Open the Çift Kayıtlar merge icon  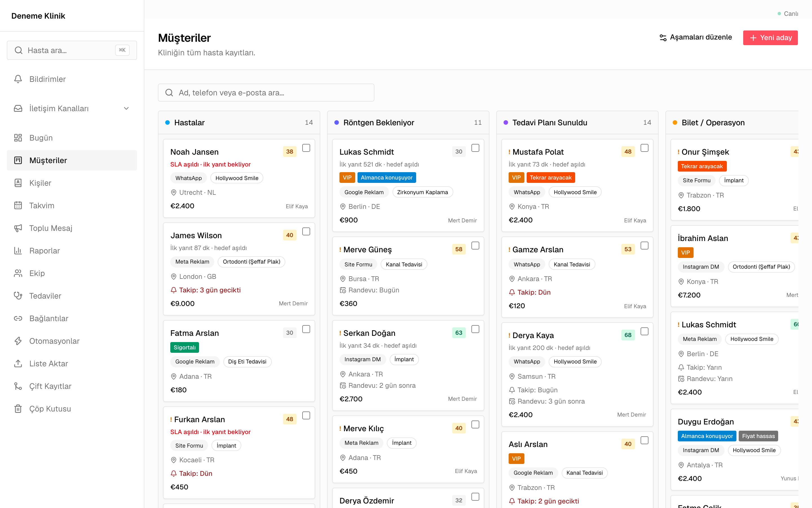point(18,386)
